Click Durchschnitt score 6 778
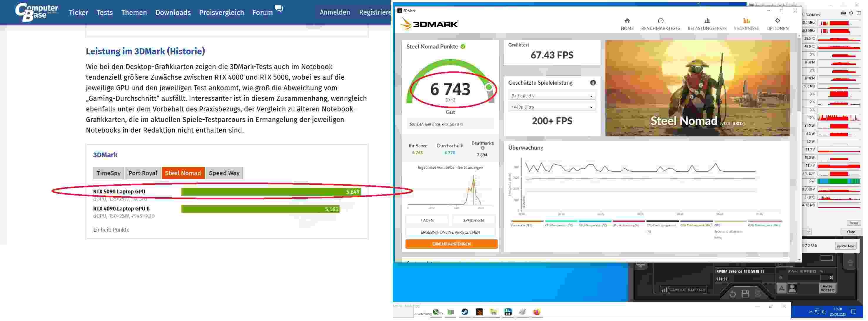This screenshot has height=321, width=868. coord(450,153)
